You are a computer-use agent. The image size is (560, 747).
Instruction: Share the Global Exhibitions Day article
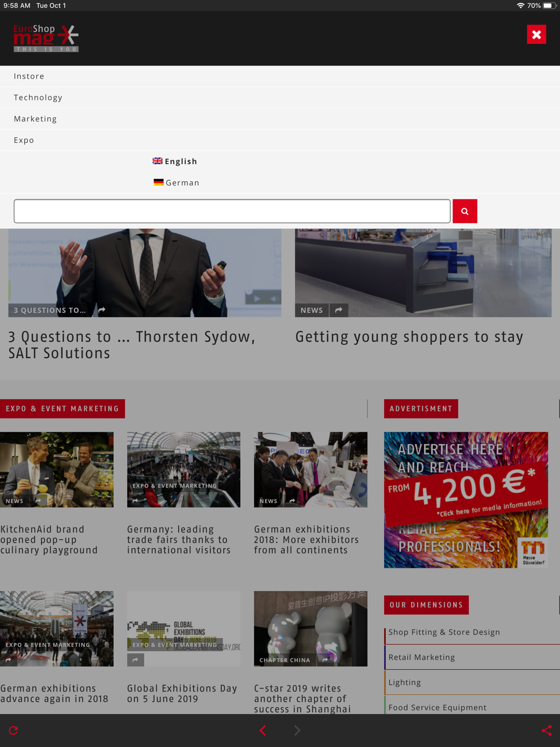click(x=136, y=660)
